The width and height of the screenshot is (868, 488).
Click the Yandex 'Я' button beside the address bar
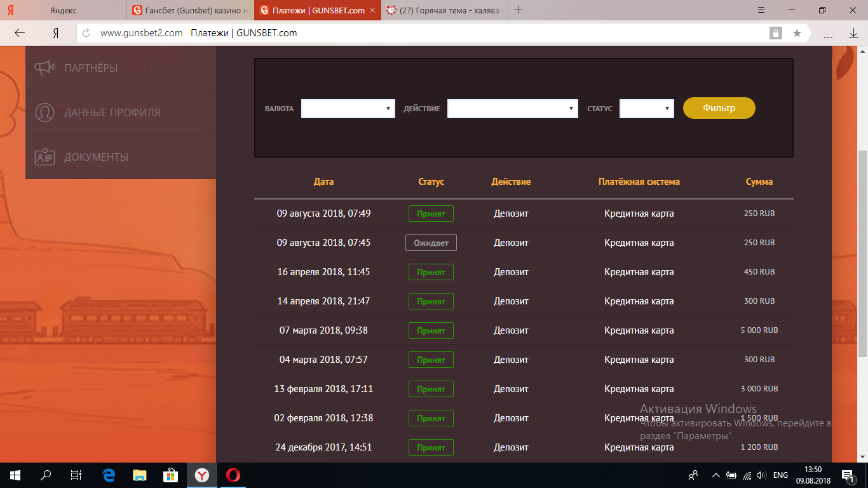(56, 33)
